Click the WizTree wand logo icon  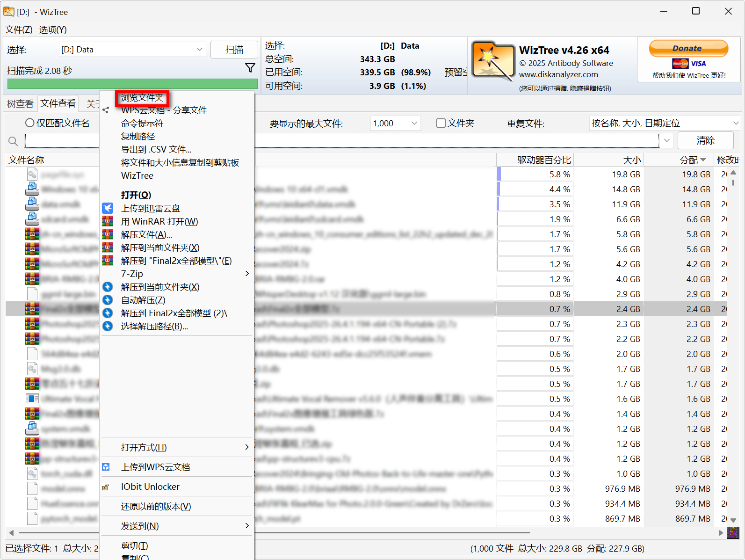tap(493, 61)
